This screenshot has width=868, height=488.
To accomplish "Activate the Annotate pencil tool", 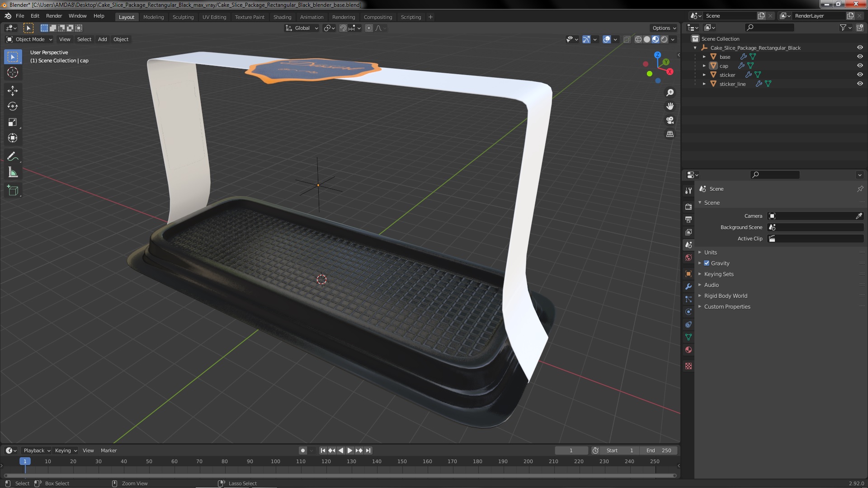I will tap(13, 157).
